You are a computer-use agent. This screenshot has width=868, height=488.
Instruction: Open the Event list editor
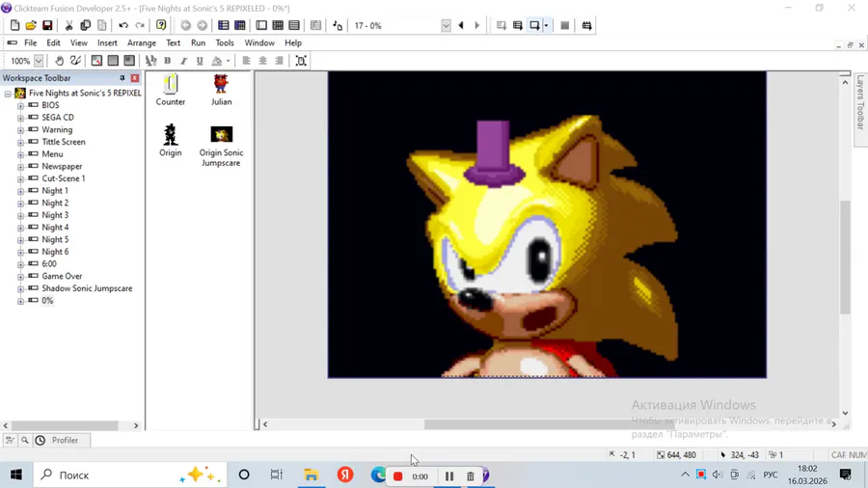[294, 25]
